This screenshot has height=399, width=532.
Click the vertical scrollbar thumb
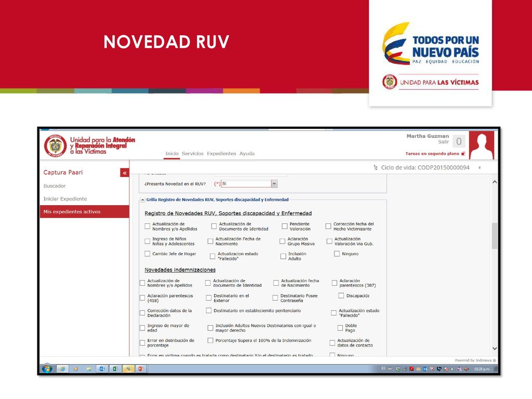pos(495,236)
